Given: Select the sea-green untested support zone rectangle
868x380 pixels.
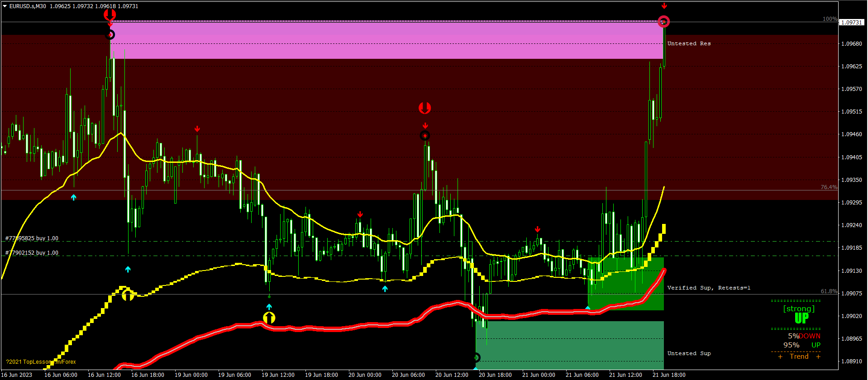Looking at the screenshot, I should point(570,346).
